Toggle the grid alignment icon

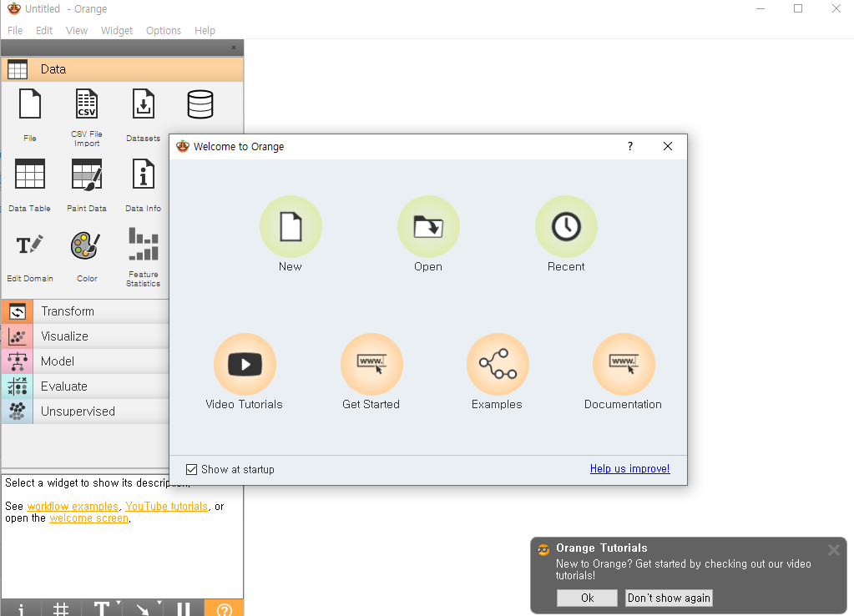[x=60, y=608]
